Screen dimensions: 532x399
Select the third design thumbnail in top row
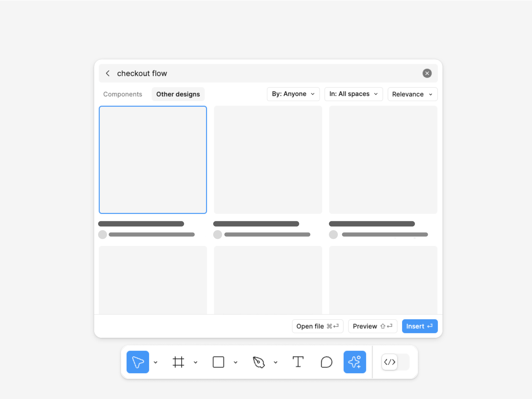383,160
